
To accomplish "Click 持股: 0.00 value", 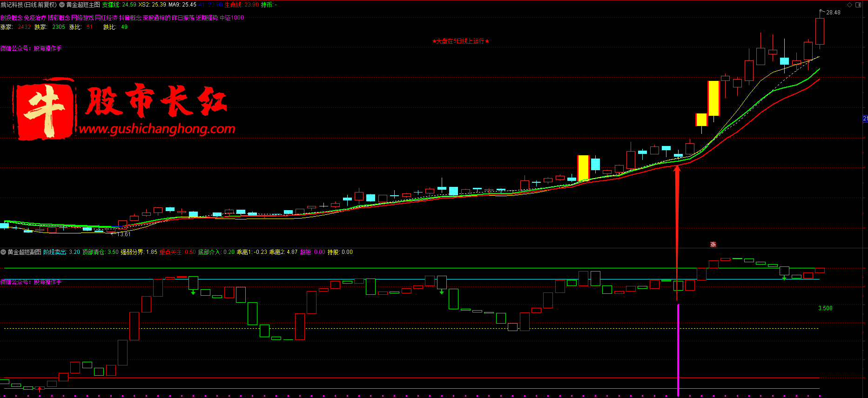I will click(x=340, y=252).
